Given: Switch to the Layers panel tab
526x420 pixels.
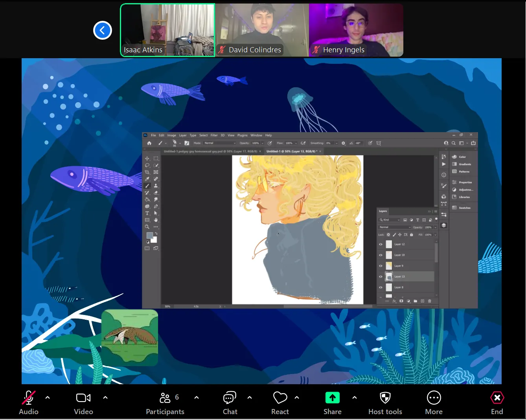Looking at the screenshot, I should click(x=383, y=211).
